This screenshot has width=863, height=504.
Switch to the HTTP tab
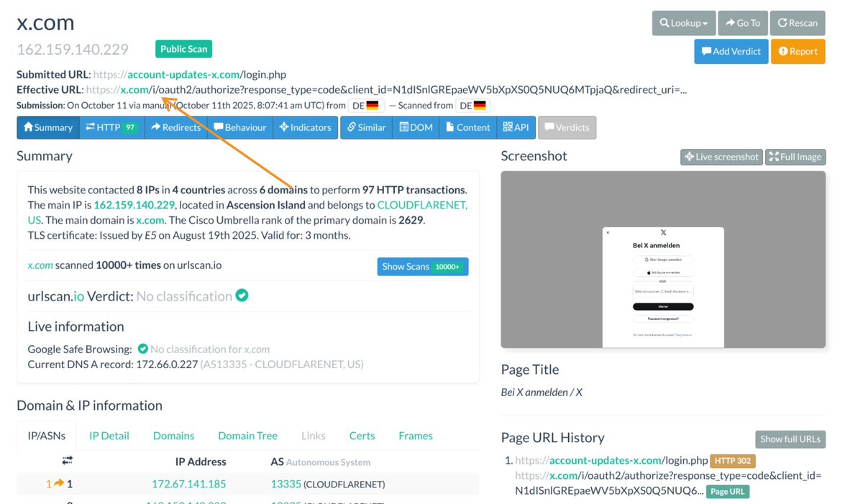click(x=111, y=127)
